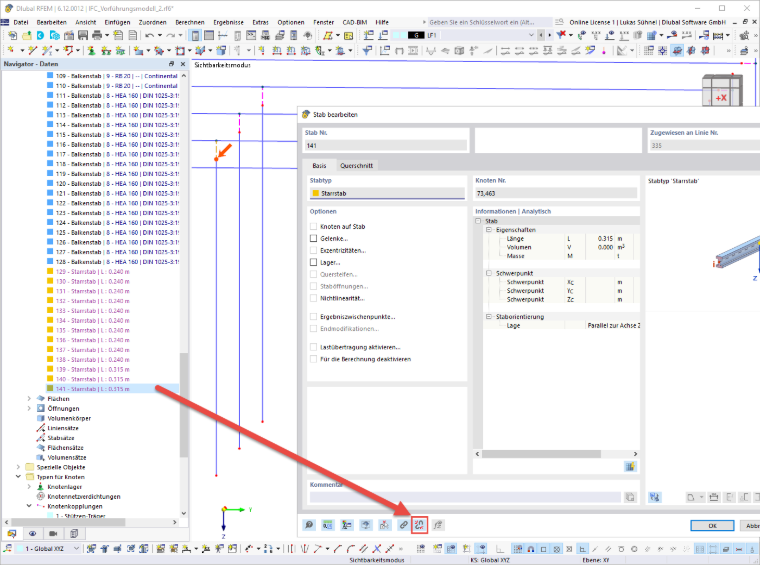
Task: Expand the Öffnungen tree node
Action: point(29,408)
